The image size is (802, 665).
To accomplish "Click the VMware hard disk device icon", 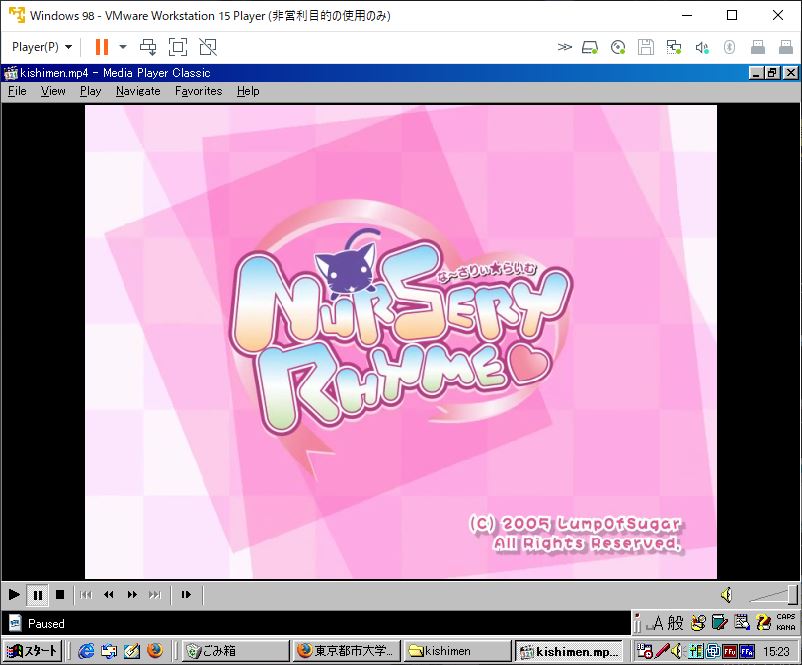I will point(590,48).
